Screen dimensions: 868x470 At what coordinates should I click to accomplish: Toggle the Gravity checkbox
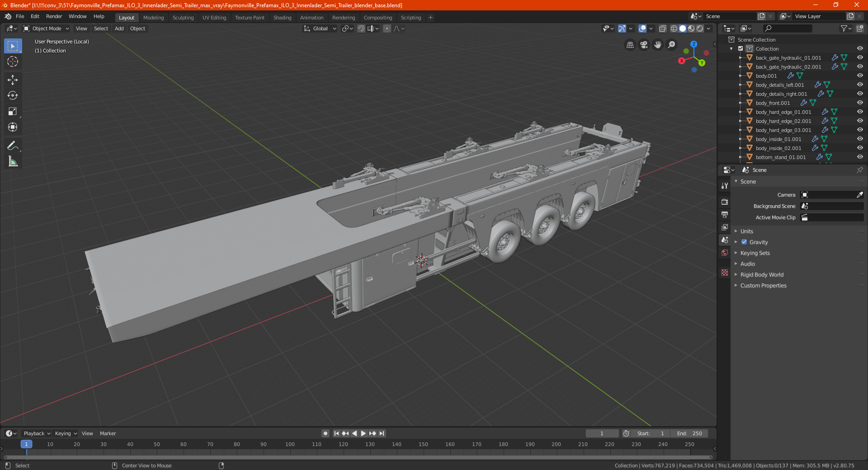pyautogui.click(x=744, y=242)
